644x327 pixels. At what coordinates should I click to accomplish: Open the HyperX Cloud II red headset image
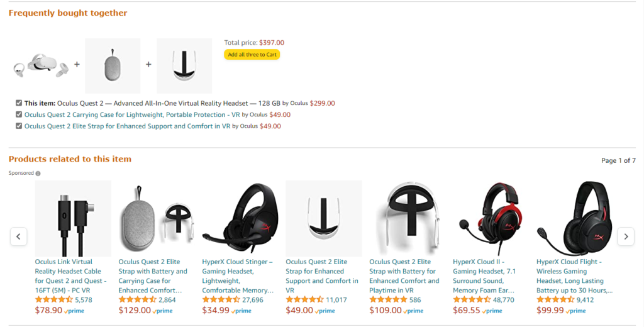491,218
